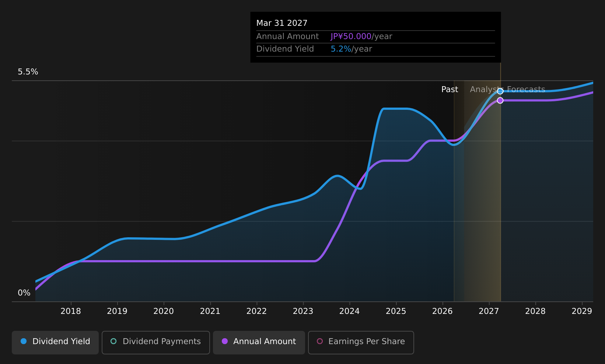Click the 2027 x-axis label
The image size is (605, 364).
point(489,311)
